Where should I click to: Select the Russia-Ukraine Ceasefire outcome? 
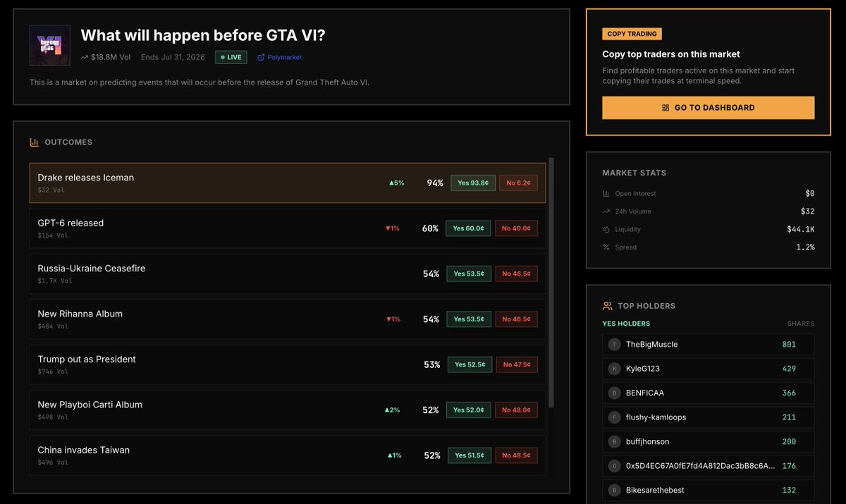pyautogui.click(x=288, y=273)
